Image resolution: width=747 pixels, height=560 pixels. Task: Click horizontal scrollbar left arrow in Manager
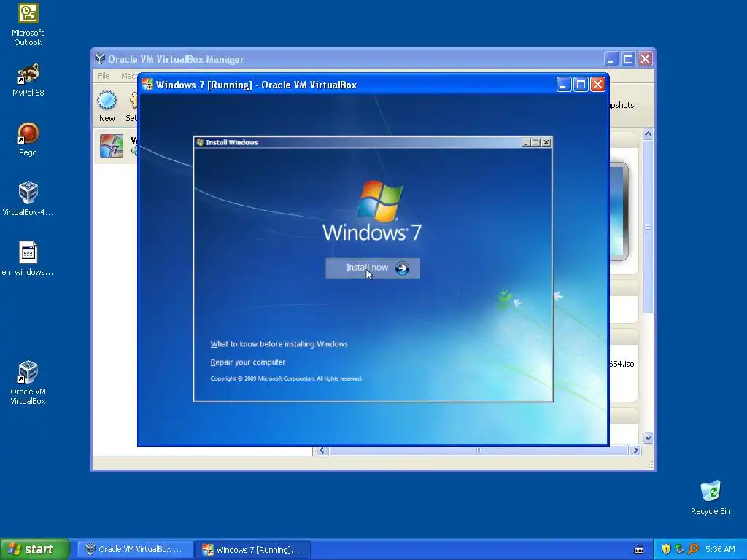coord(322,451)
